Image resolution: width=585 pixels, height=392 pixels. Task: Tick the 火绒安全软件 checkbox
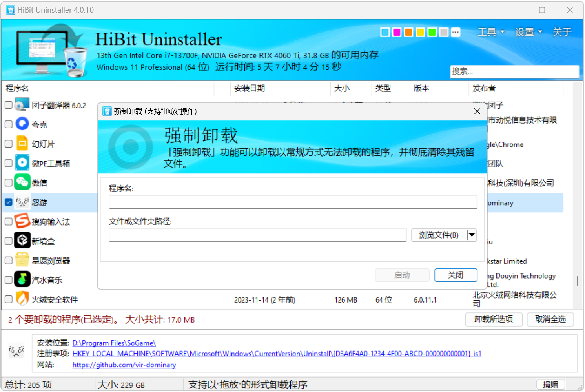pos(8,299)
